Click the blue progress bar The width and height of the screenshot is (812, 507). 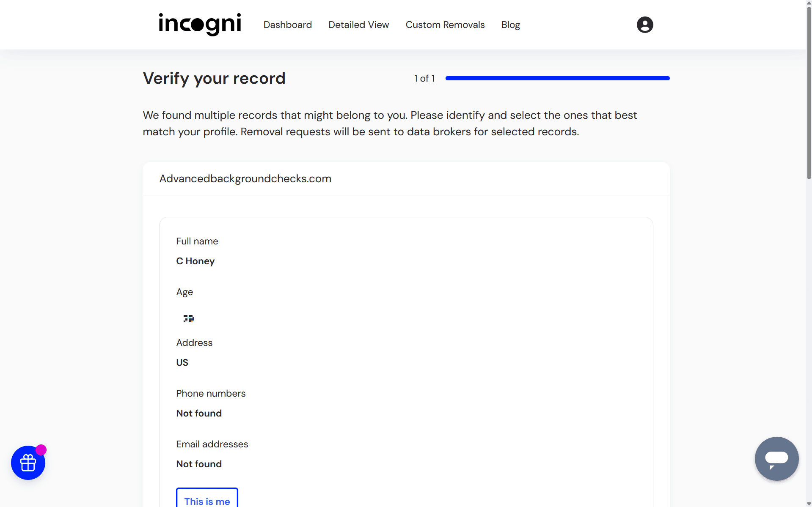click(x=557, y=78)
